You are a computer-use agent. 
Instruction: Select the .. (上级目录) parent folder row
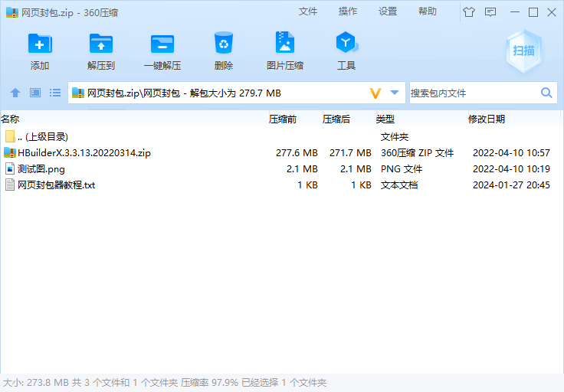tap(280, 136)
